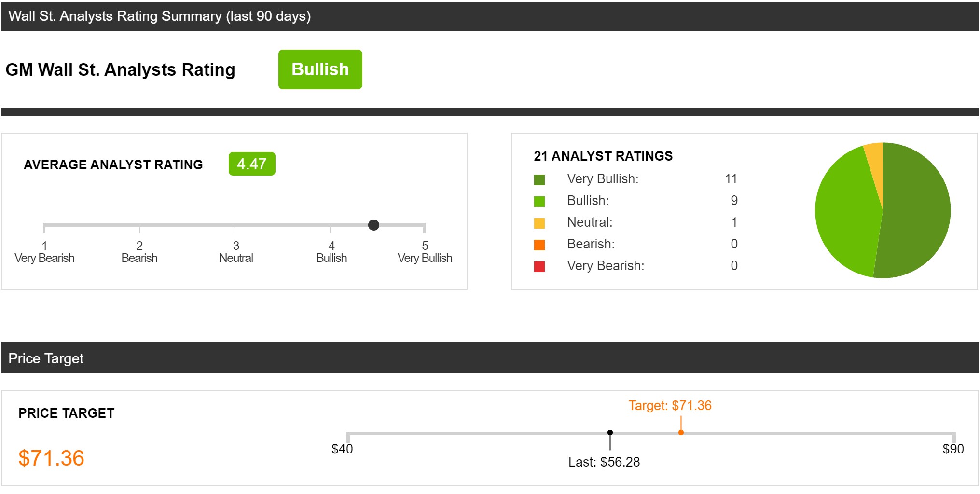Click the Bearish orange legend swatch
980x494 pixels.
click(539, 245)
